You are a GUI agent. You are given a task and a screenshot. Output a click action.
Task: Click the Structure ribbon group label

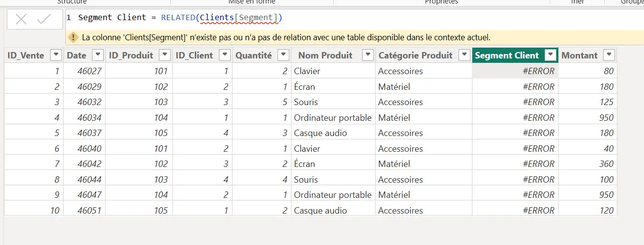coord(72,2)
